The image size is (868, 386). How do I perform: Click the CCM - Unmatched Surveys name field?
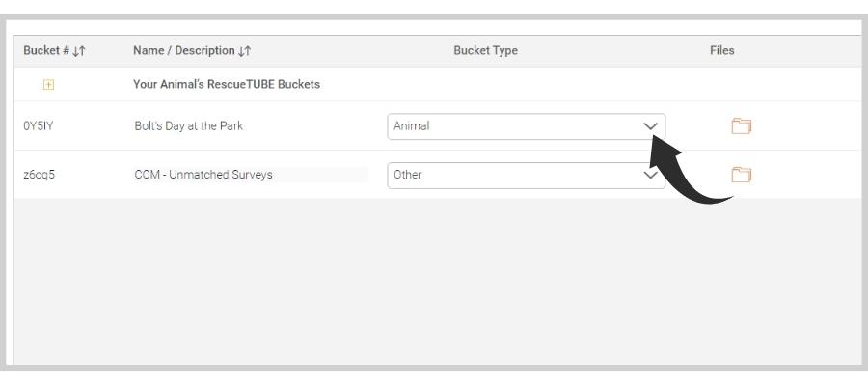[x=250, y=175]
